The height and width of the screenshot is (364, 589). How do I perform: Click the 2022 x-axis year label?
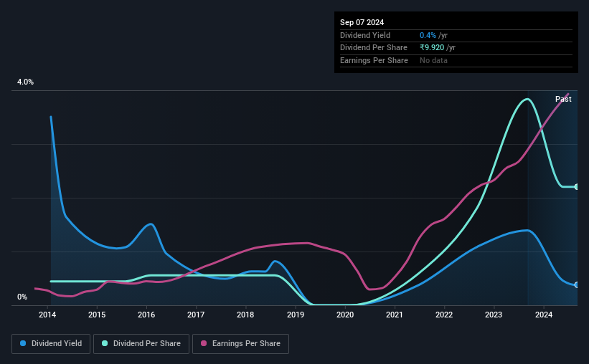(x=444, y=315)
